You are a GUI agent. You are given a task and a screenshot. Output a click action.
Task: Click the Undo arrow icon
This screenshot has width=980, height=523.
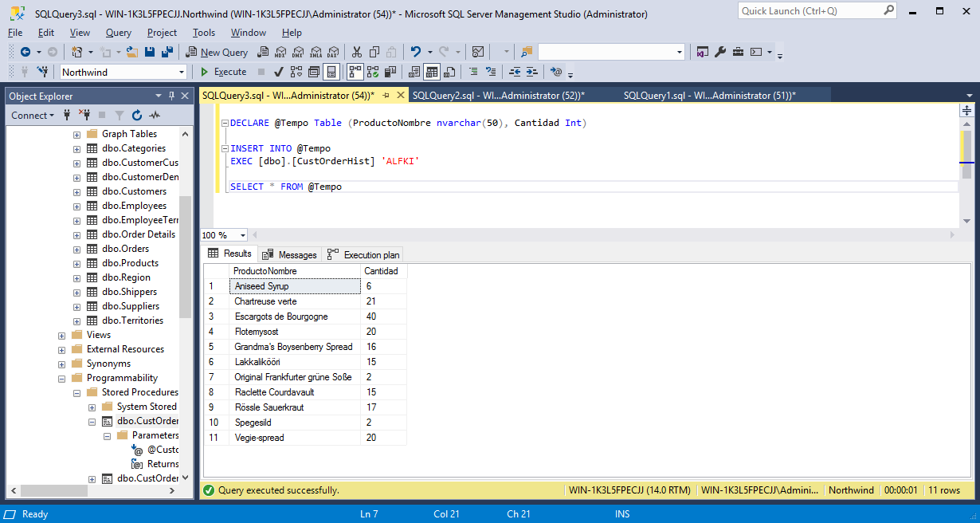tap(416, 52)
